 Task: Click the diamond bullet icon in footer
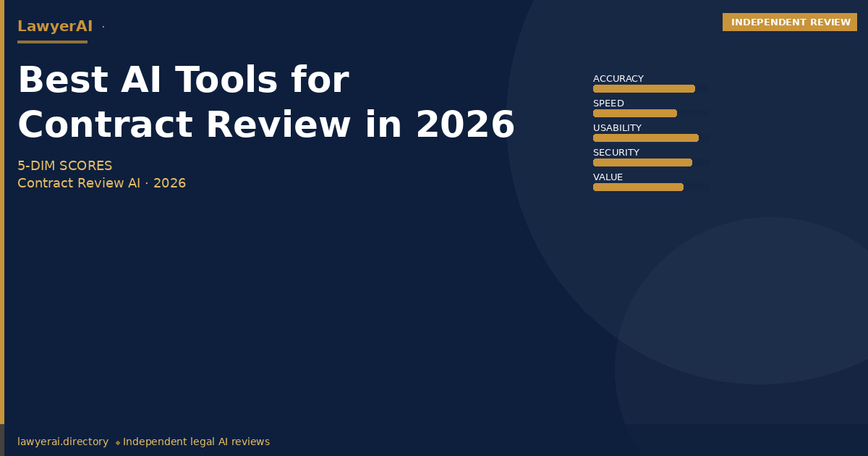click(118, 442)
